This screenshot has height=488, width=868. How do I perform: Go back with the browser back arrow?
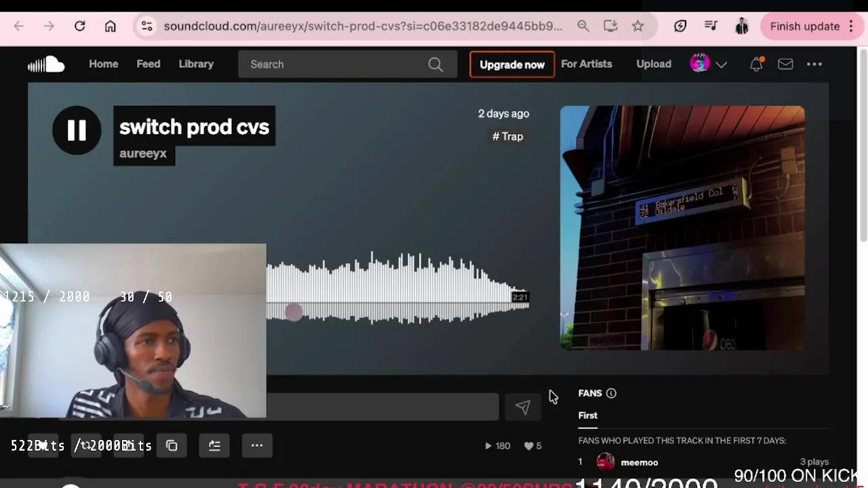[19, 26]
